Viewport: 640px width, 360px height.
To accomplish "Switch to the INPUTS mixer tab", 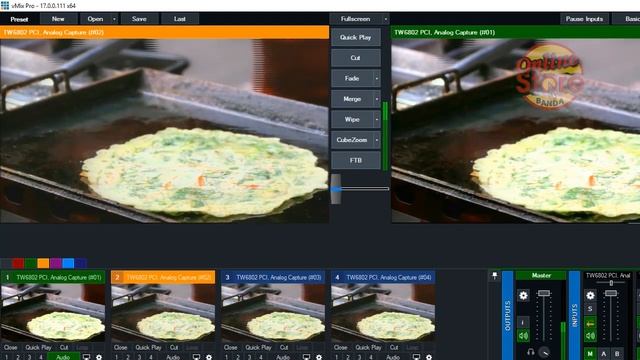I will tap(574, 315).
